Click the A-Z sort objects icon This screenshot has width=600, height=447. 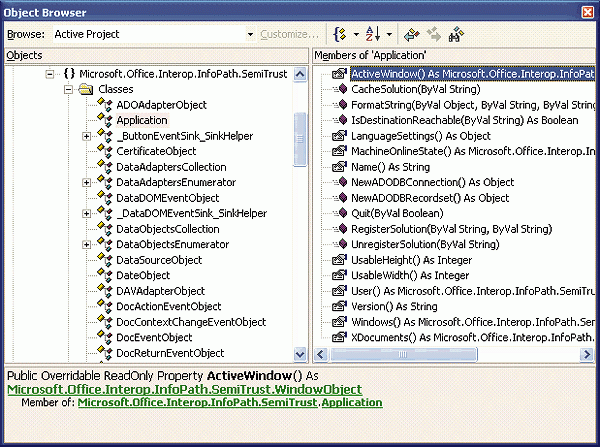click(372, 34)
